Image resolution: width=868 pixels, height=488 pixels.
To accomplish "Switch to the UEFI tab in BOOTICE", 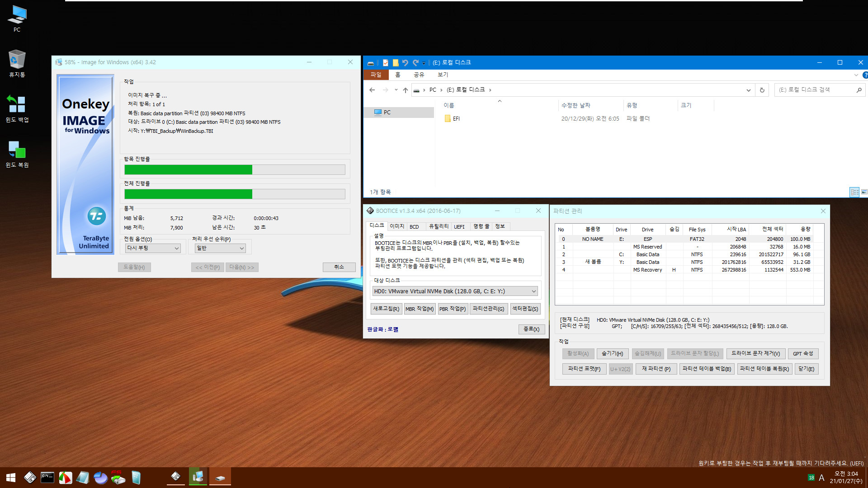I will [x=459, y=227].
